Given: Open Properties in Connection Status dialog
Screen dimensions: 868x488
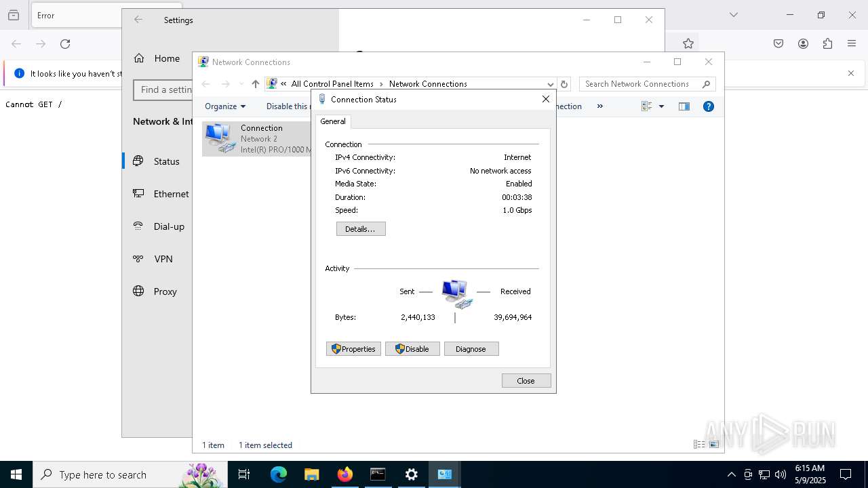Looking at the screenshot, I should click(x=353, y=349).
